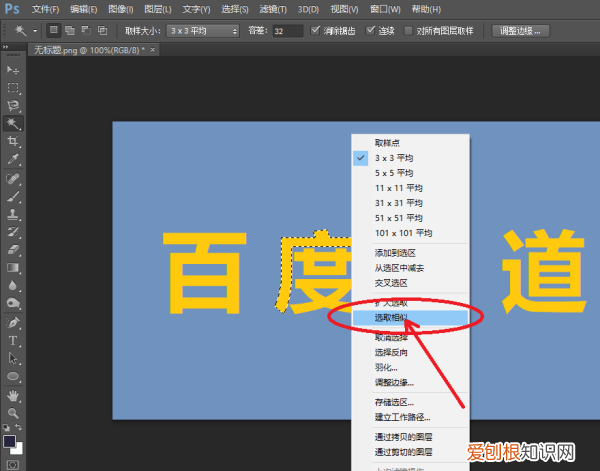This screenshot has width=600, height=471.
Task: Click the foreground color swatch
Action: (10, 442)
